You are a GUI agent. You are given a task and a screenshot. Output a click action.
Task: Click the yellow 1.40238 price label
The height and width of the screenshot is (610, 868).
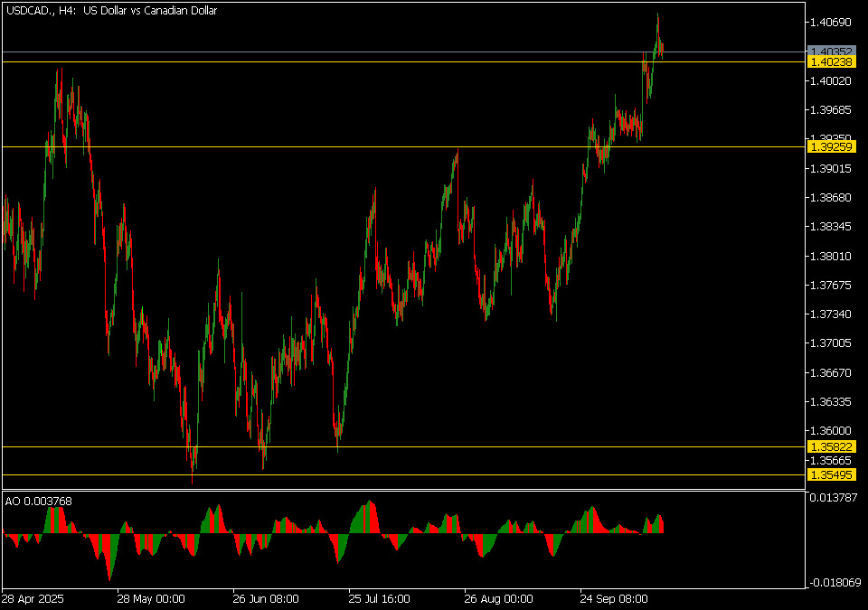click(832, 61)
